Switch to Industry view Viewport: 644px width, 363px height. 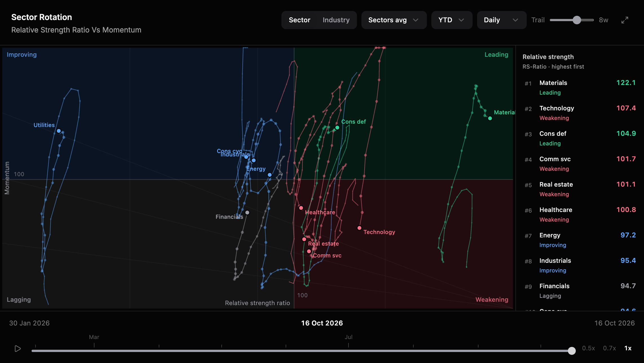[336, 20]
